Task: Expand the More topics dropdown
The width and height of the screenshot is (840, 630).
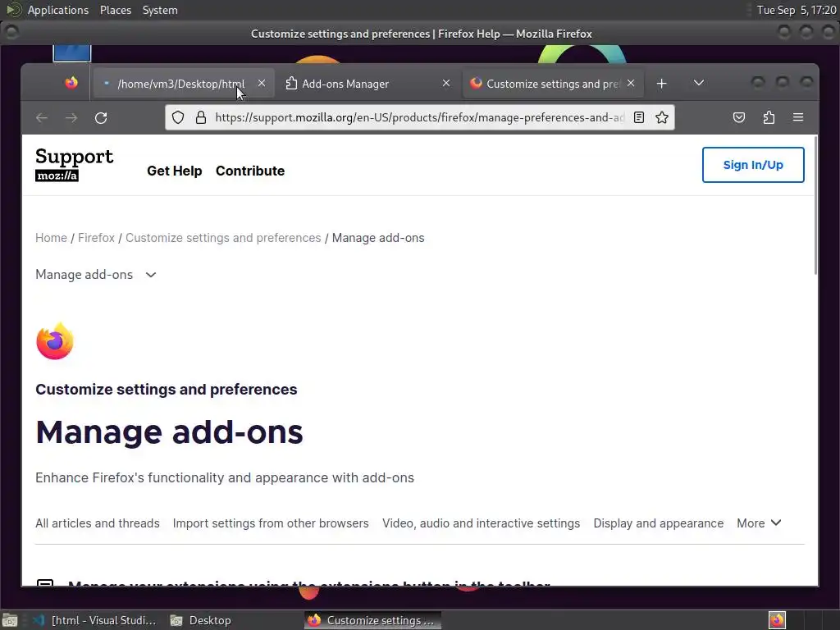Action: 759,523
